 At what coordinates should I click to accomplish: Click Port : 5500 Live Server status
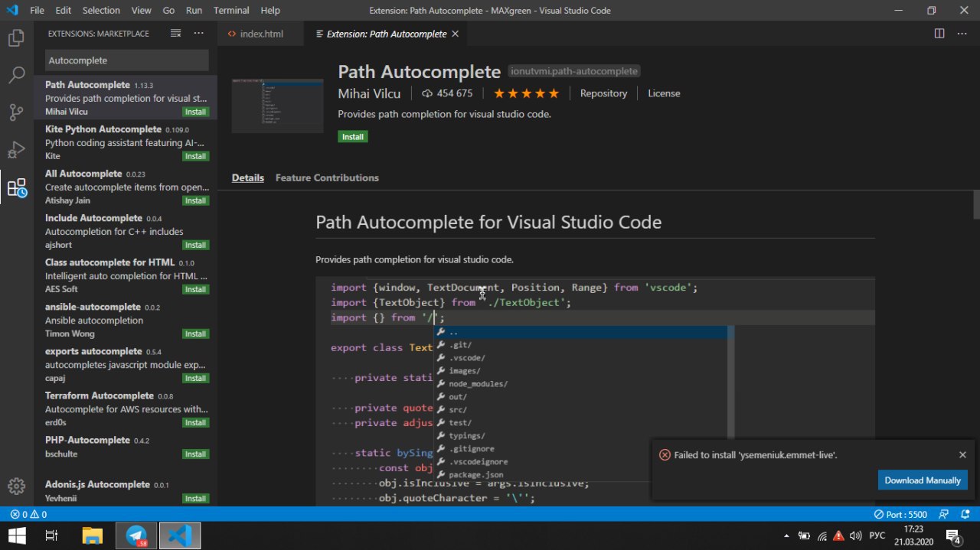[x=901, y=514]
